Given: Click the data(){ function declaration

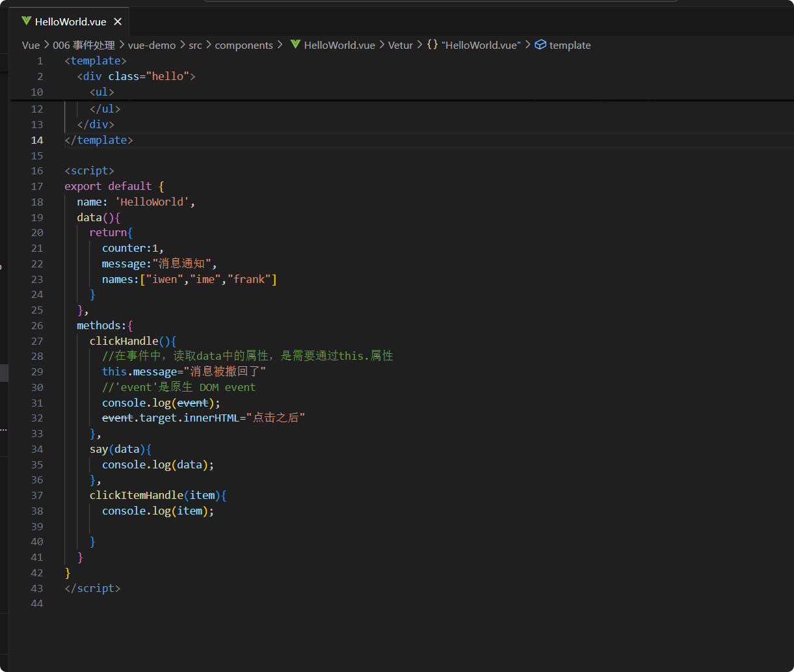Looking at the screenshot, I should point(99,217).
